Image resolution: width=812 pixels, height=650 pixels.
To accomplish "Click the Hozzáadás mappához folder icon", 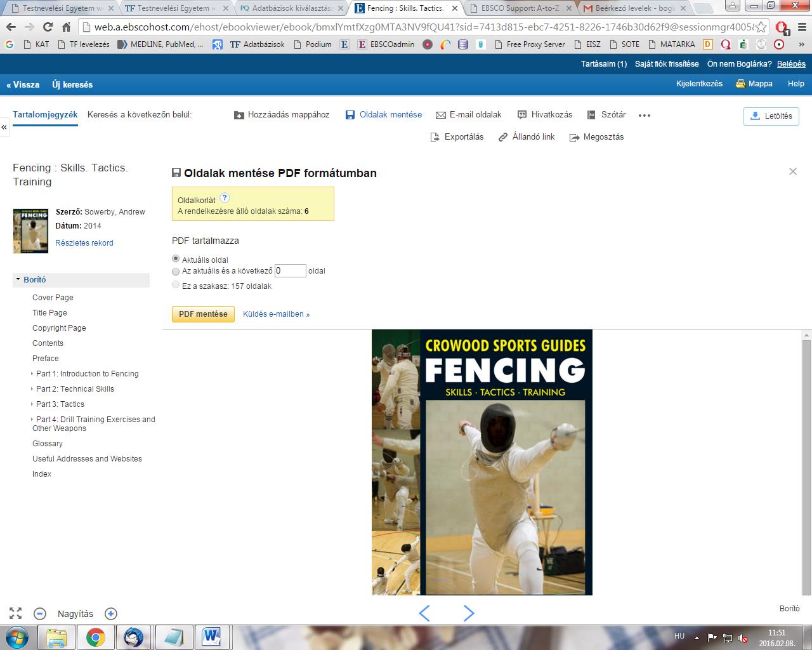I will coord(239,115).
